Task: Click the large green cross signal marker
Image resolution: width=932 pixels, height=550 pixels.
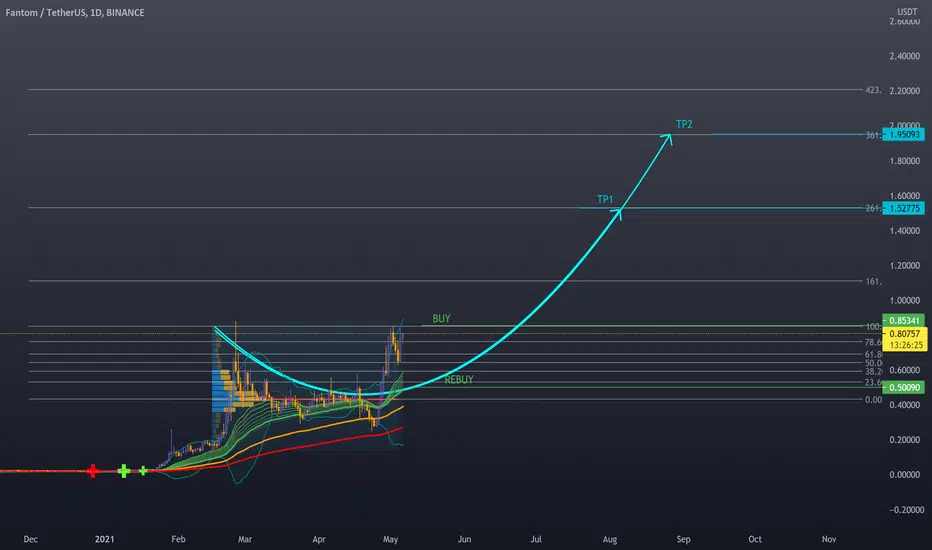Action: click(x=124, y=472)
